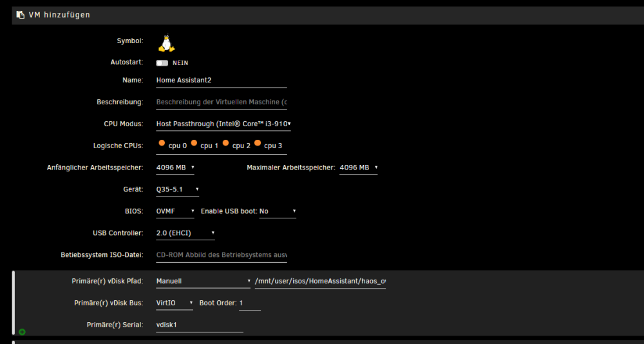Click the VM hinzufügen title text
Viewport: 644px width, 344px height.
point(59,15)
